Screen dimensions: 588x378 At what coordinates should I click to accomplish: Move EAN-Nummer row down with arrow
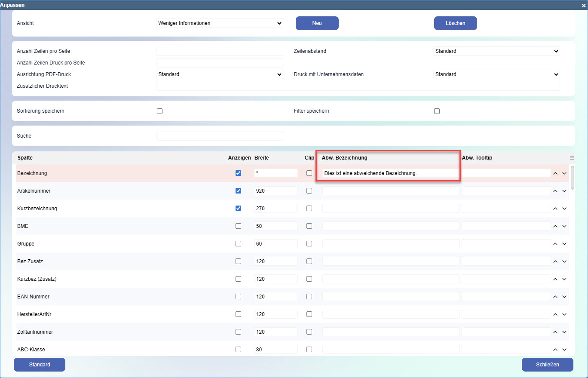pos(564,297)
